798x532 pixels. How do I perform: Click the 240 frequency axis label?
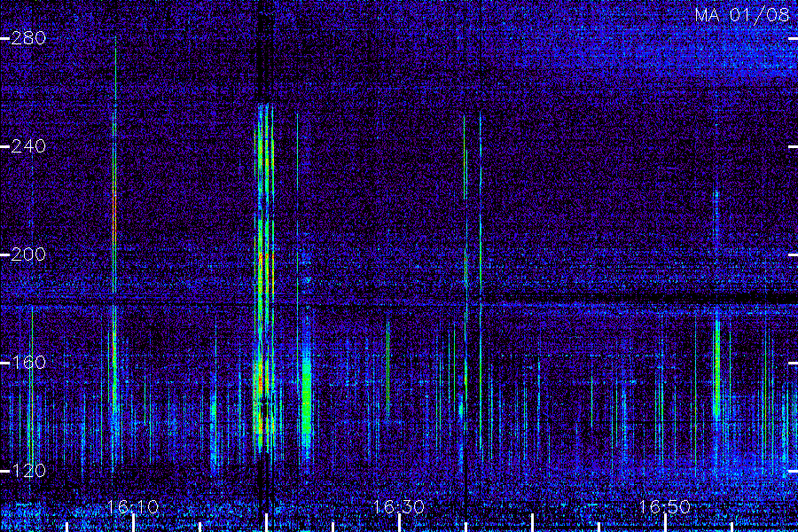(x=28, y=146)
